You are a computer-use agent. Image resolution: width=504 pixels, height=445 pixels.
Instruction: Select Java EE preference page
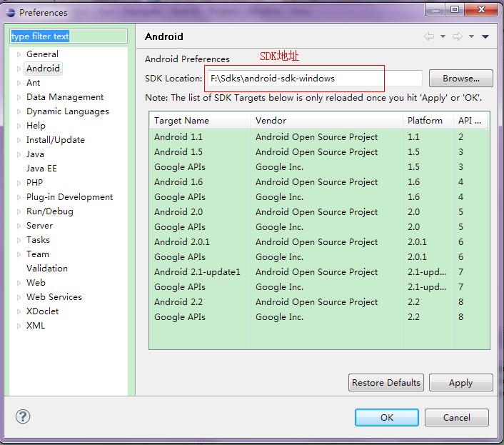[41, 169]
